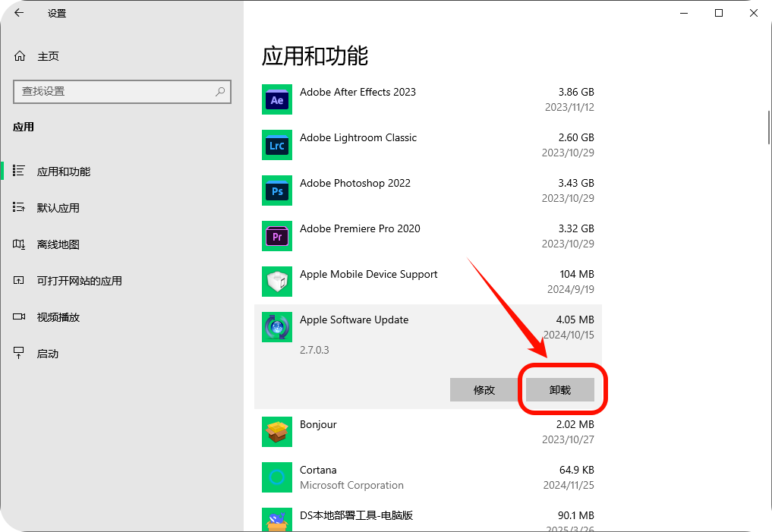Image resolution: width=772 pixels, height=532 pixels.
Task: Click the Lightroom Classic Lrc icon
Action: coord(277,145)
